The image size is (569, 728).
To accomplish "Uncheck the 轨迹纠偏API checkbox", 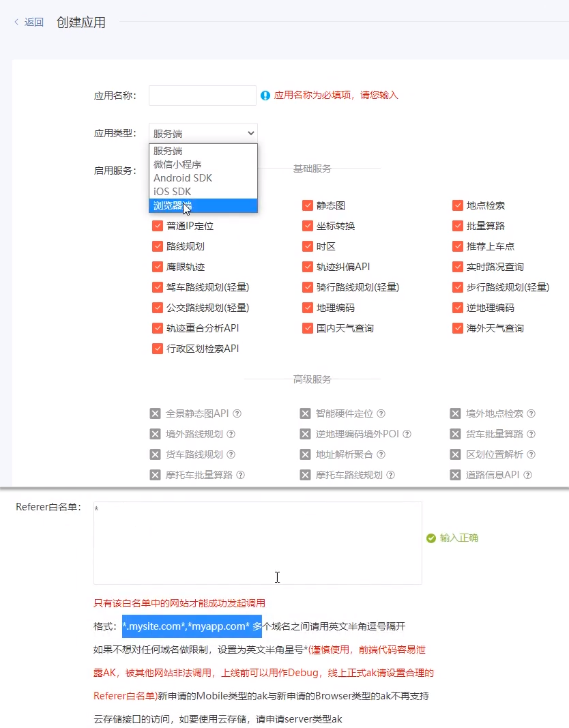I will [x=307, y=267].
